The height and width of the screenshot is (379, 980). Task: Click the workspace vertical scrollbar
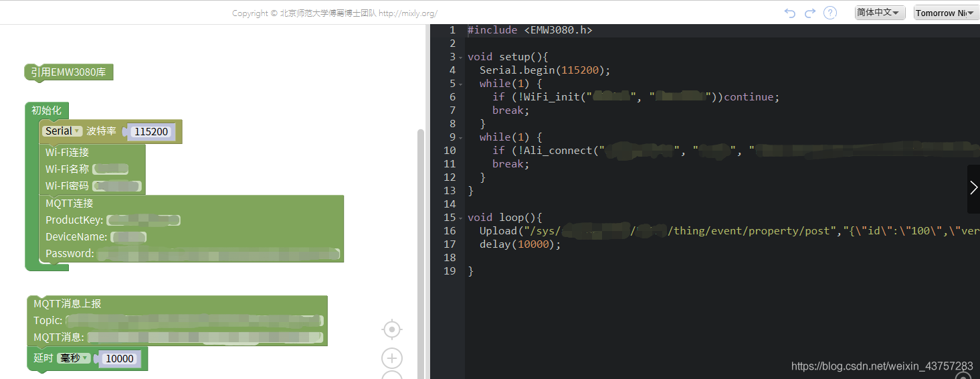click(421, 254)
